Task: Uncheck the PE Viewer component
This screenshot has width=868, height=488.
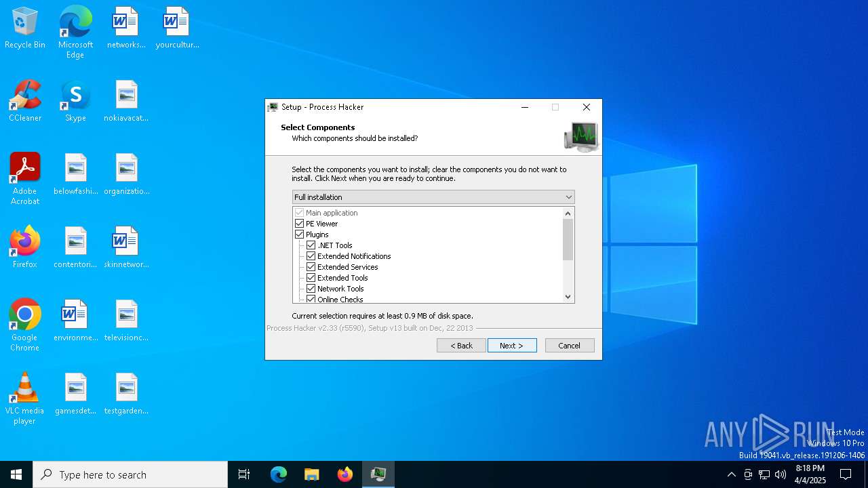Action: click(x=299, y=224)
